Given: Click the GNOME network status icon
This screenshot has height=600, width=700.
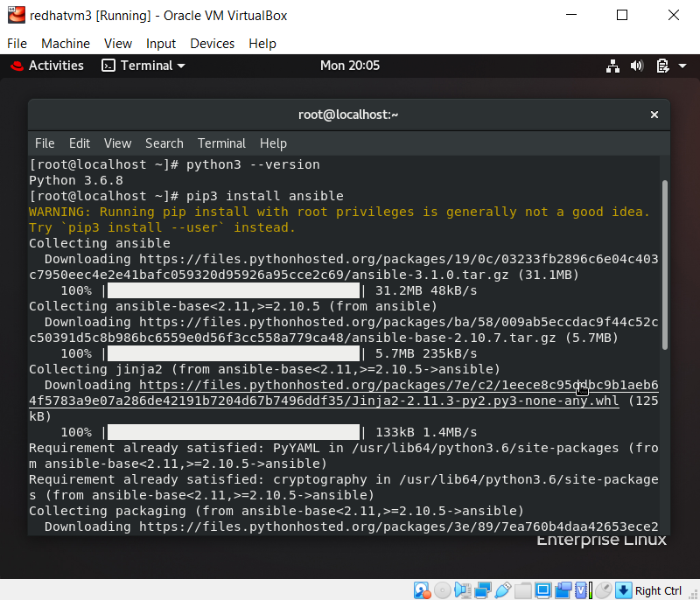Looking at the screenshot, I should [x=612, y=66].
